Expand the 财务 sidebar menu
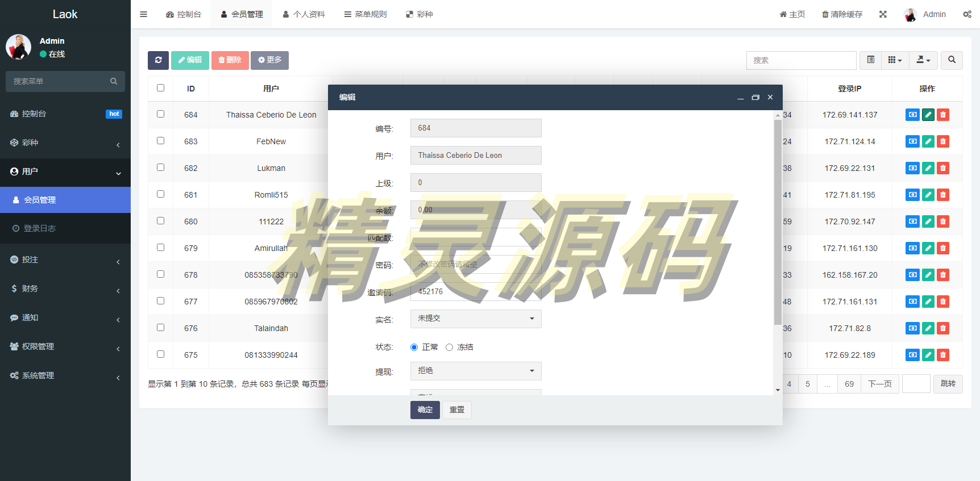The image size is (980, 481). click(65, 288)
